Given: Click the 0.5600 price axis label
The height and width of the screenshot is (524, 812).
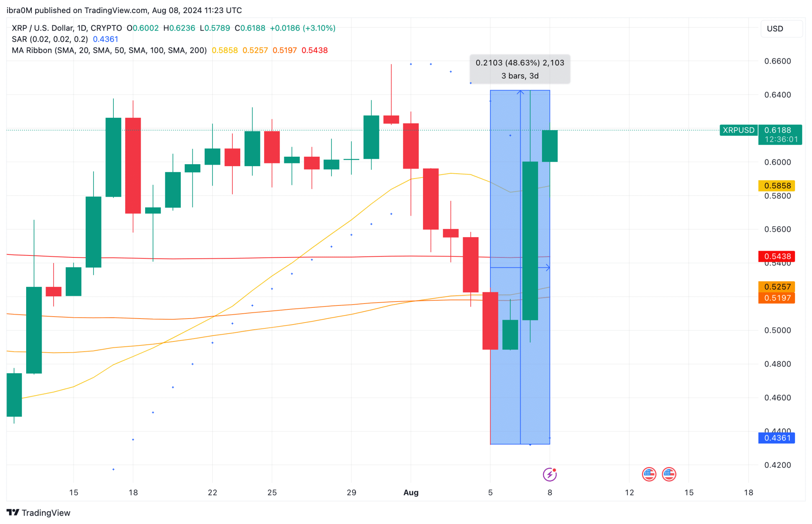Looking at the screenshot, I should [x=778, y=229].
